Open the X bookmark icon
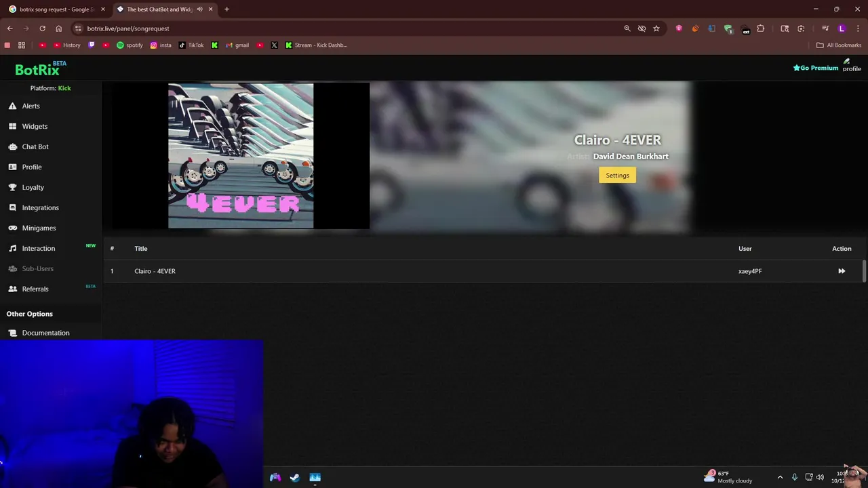 274,45
